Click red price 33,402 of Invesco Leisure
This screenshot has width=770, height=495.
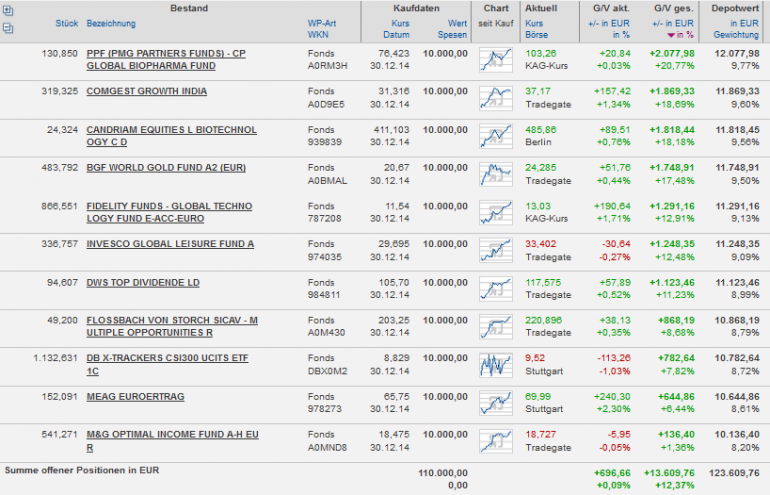pos(541,244)
